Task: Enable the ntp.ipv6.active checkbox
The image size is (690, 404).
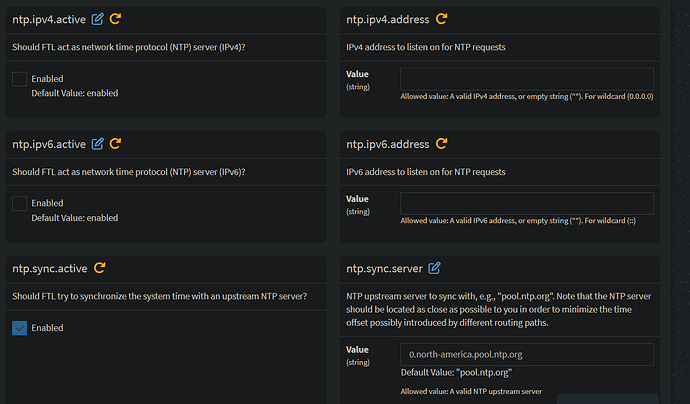Action: pyautogui.click(x=19, y=204)
